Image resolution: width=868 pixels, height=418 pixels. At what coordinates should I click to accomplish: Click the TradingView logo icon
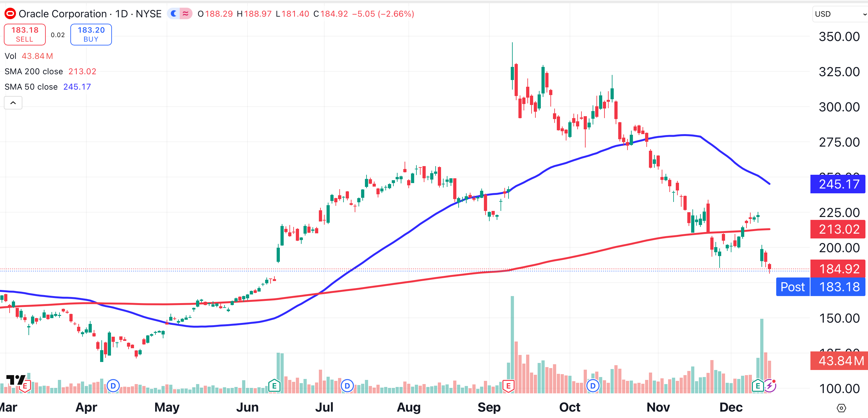(x=15, y=380)
